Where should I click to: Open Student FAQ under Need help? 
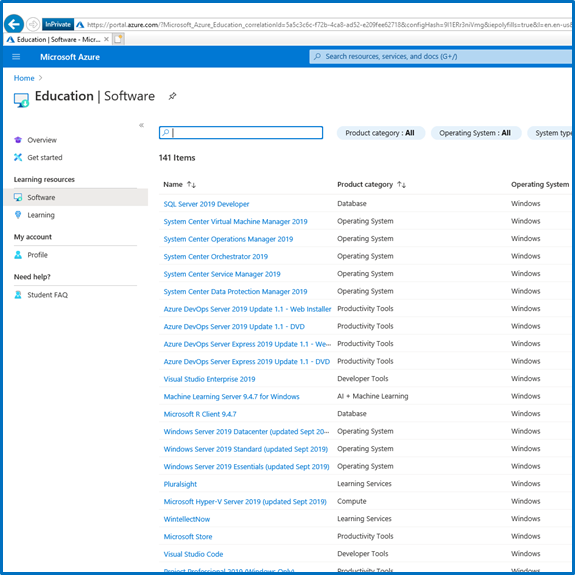[47, 295]
